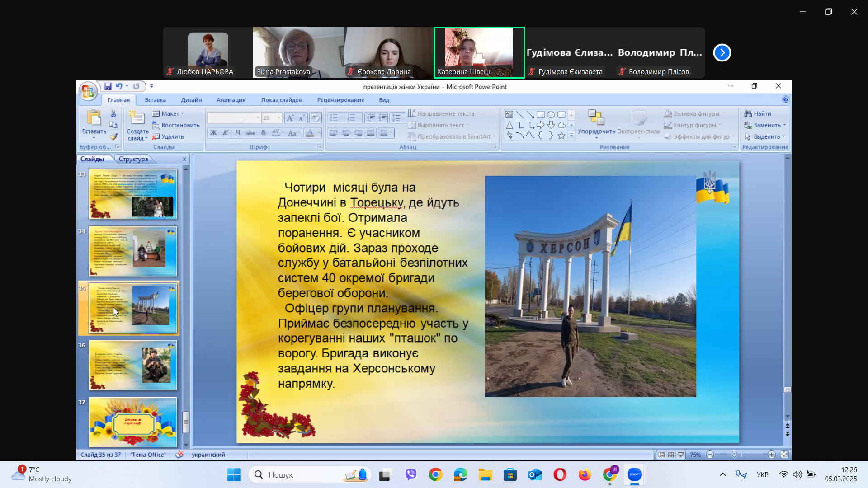Viewport: 868px width, 488px height.
Task: Switch to the Анимация ribbon tab
Action: click(x=231, y=100)
